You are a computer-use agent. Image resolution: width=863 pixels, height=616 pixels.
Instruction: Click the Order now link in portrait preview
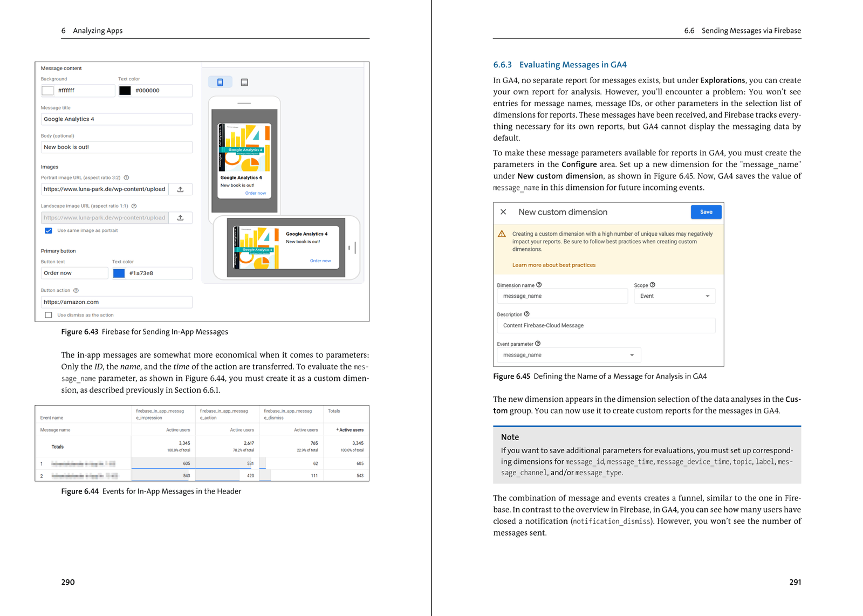(x=255, y=193)
